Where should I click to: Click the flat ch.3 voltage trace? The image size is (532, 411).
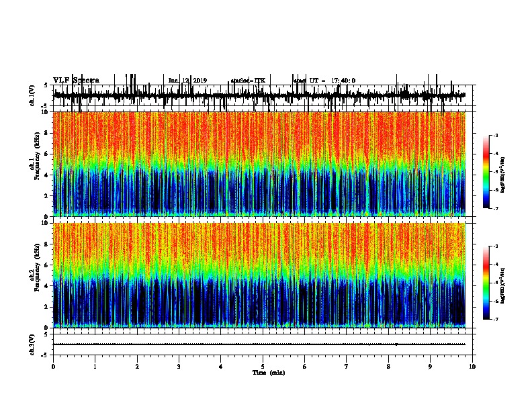(x=259, y=345)
